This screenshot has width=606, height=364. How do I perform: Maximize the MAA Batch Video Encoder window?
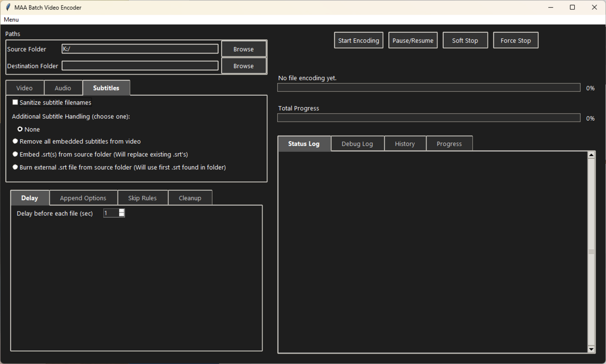pos(572,8)
